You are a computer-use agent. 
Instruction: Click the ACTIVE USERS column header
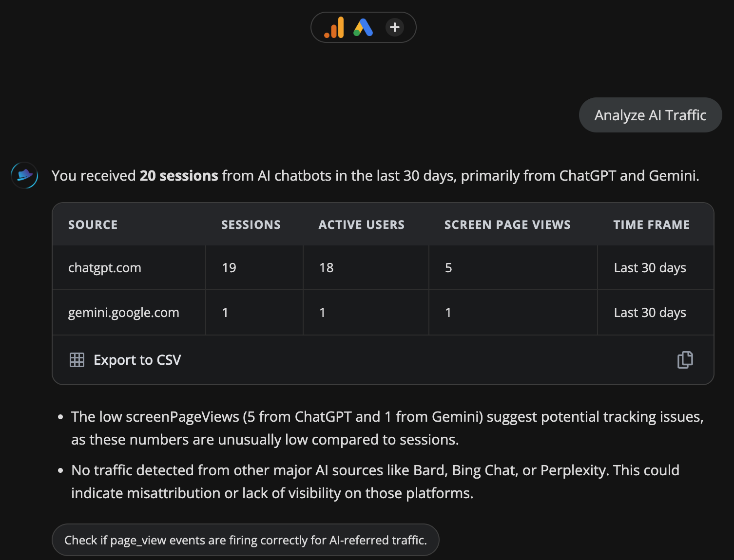[362, 224]
